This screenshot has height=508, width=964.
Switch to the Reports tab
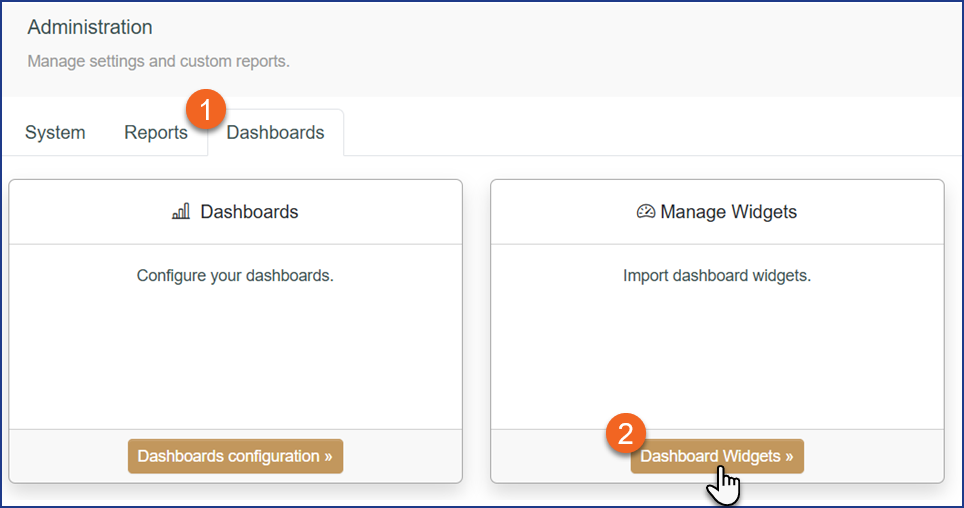tap(155, 133)
